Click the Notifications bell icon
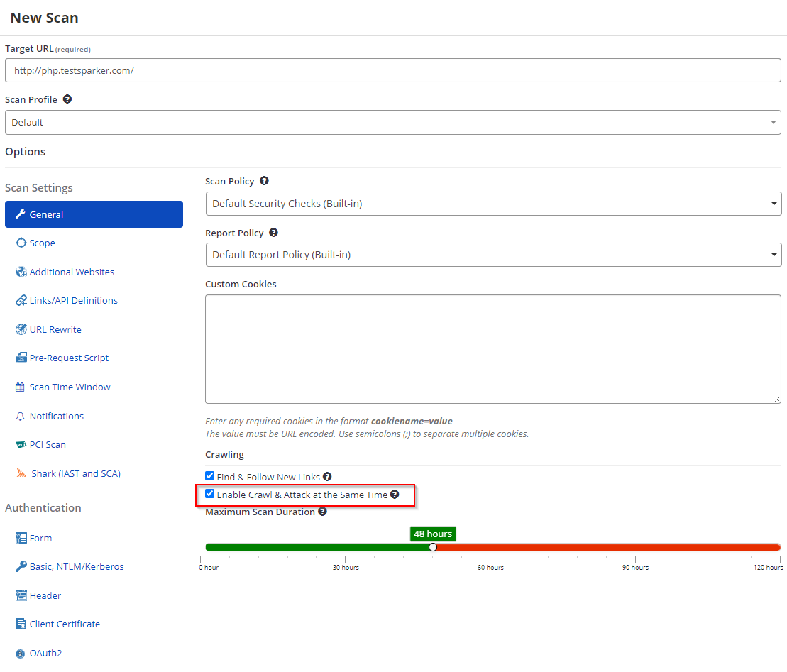Viewport: 787px width, 672px height. click(x=21, y=416)
